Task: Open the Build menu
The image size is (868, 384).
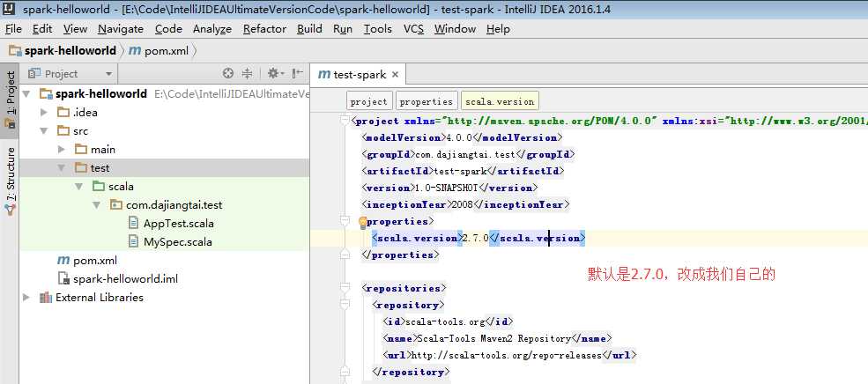Action: point(309,29)
